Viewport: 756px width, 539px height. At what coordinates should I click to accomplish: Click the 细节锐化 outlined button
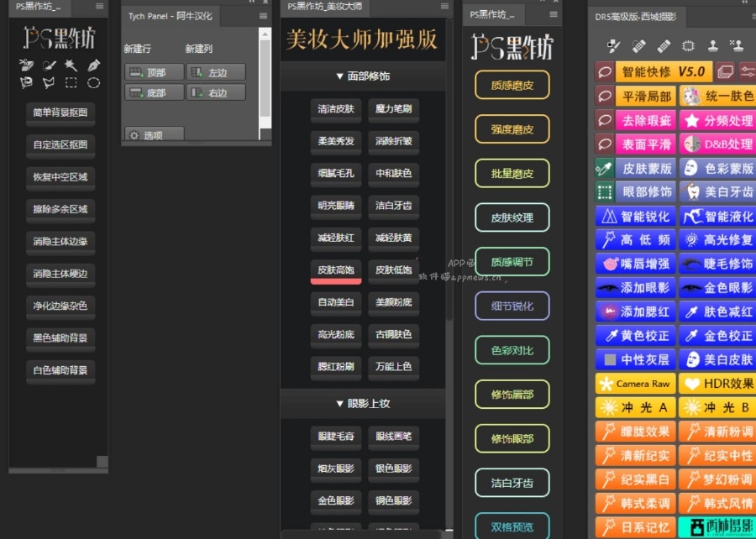[x=512, y=306]
